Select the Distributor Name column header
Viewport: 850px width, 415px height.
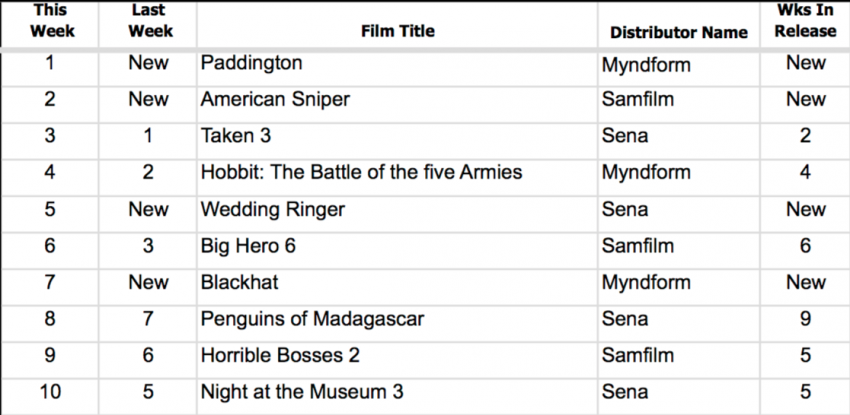pyautogui.click(x=679, y=33)
